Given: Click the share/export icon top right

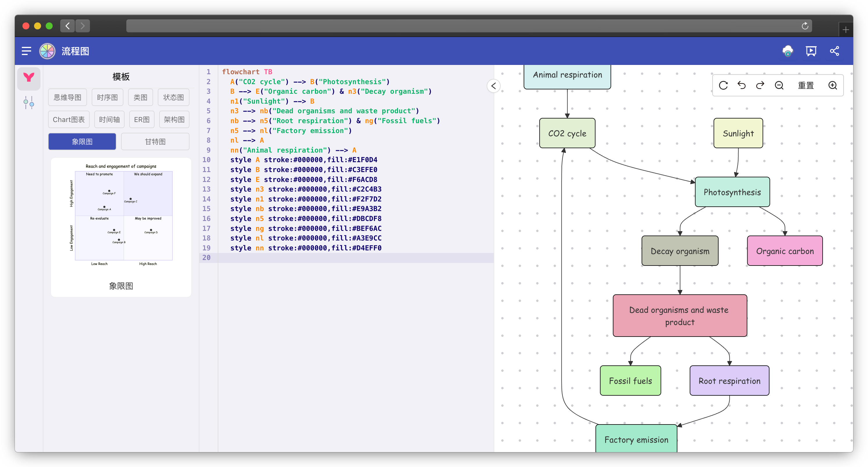Looking at the screenshot, I should pos(835,51).
